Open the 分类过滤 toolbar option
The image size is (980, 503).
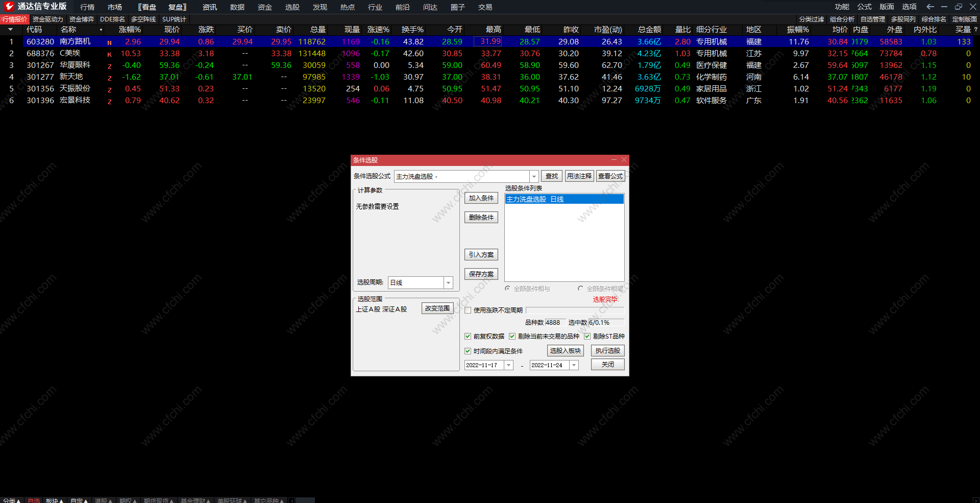coord(812,19)
